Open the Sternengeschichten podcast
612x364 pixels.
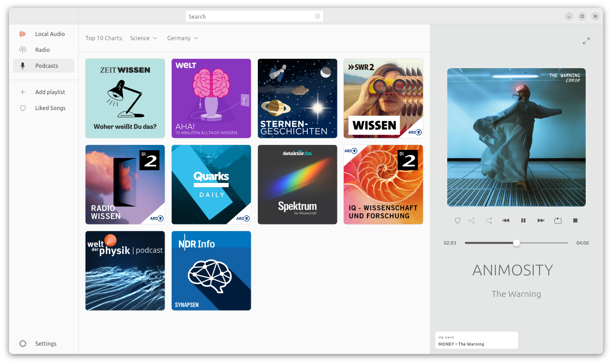297,98
